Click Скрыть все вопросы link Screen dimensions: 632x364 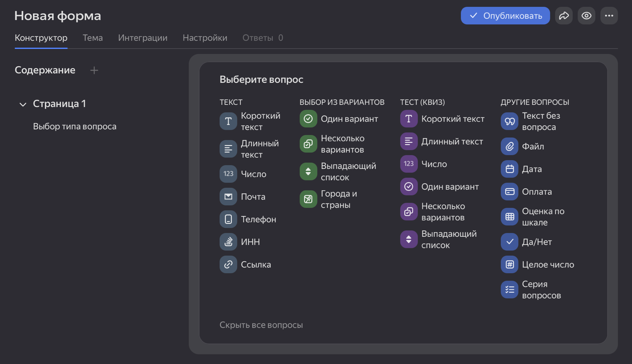(261, 325)
